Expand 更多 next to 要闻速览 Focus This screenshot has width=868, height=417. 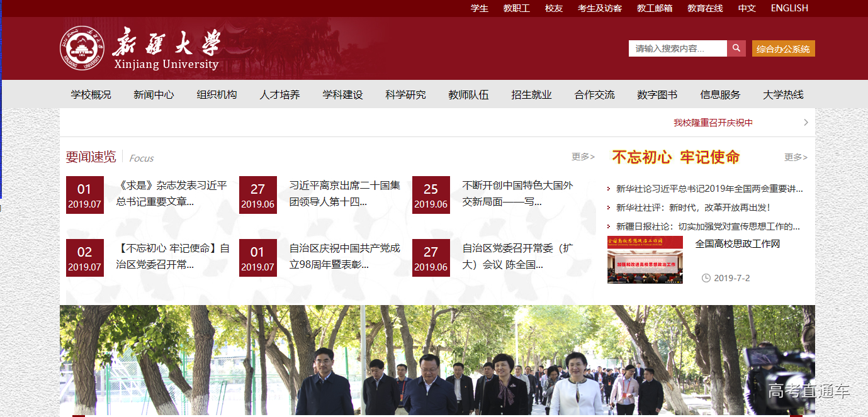(582, 157)
